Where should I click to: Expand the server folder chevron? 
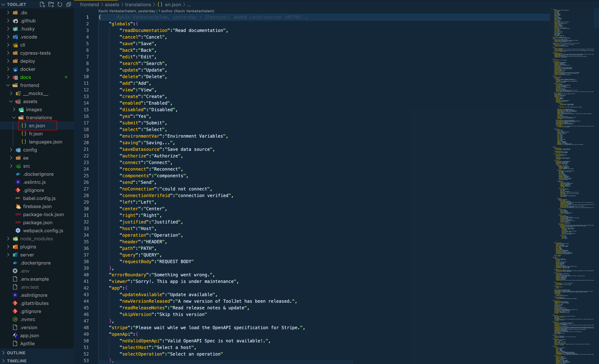coord(8,255)
